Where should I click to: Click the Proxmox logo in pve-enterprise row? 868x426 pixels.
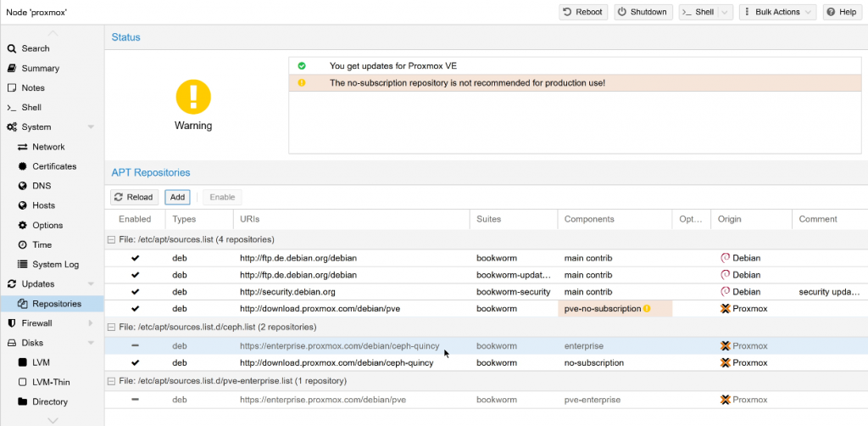tap(726, 400)
